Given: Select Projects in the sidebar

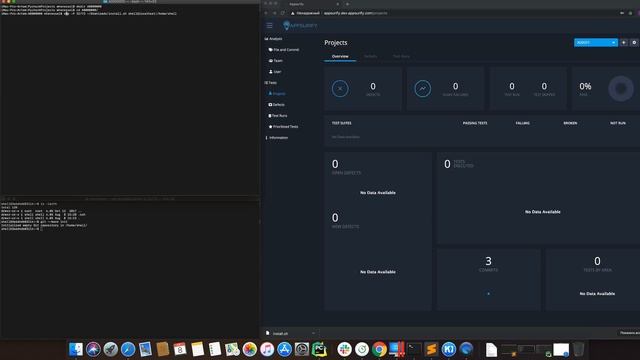Looking at the screenshot, I should pyautogui.click(x=277, y=94).
